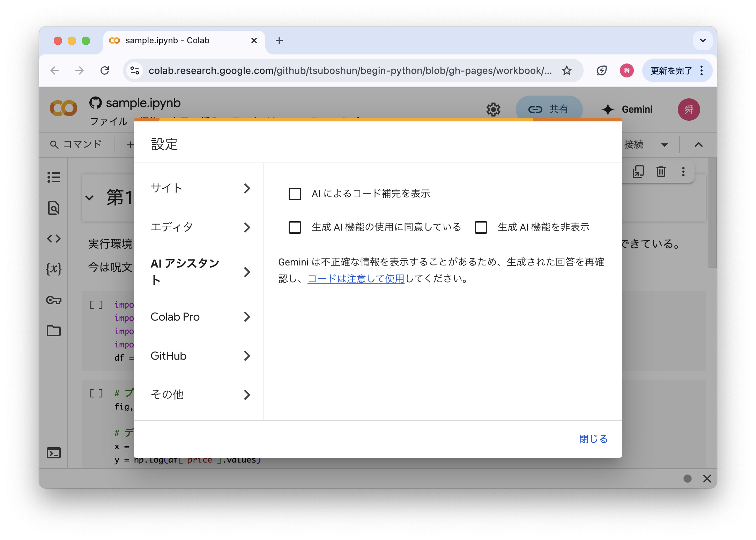Delete the cell with the trash icon
The height and width of the screenshot is (540, 756).
[661, 171]
